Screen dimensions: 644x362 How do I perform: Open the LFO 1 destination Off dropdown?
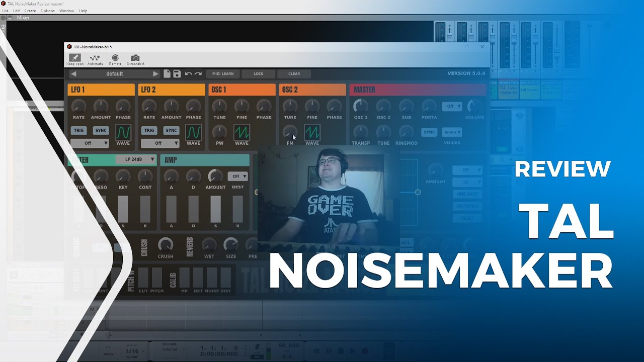(x=90, y=143)
